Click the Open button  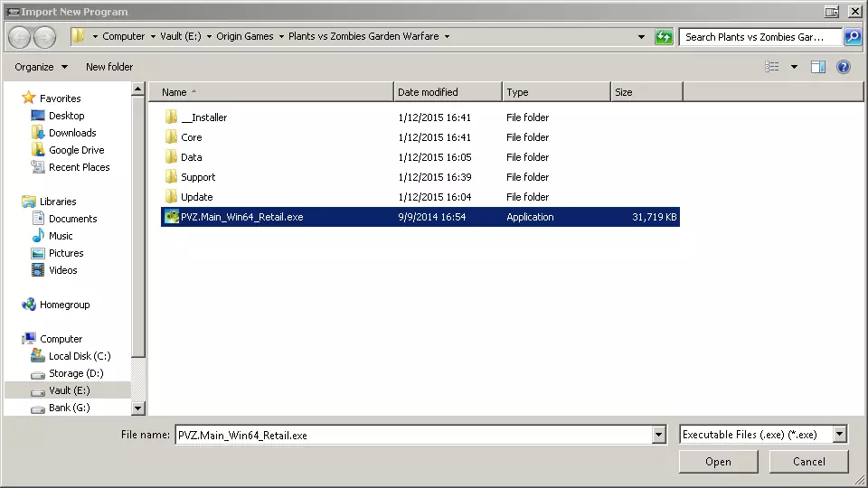718,462
